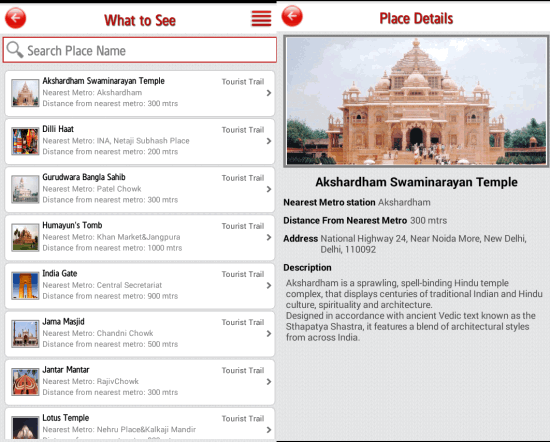Open Dilli Haat using its arrow chevron
The image size is (550, 442).
click(269, 141)
